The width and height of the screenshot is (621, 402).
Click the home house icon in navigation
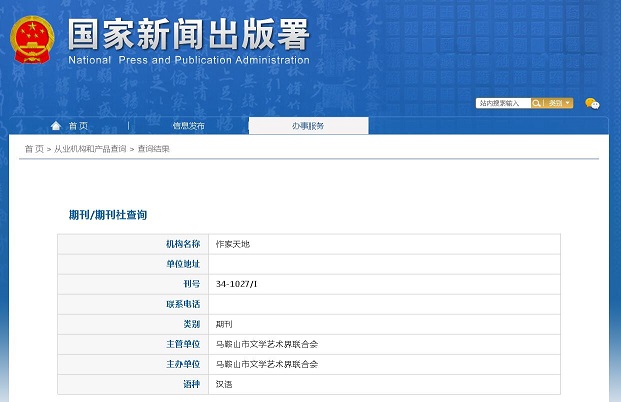(x=56, y=126)
